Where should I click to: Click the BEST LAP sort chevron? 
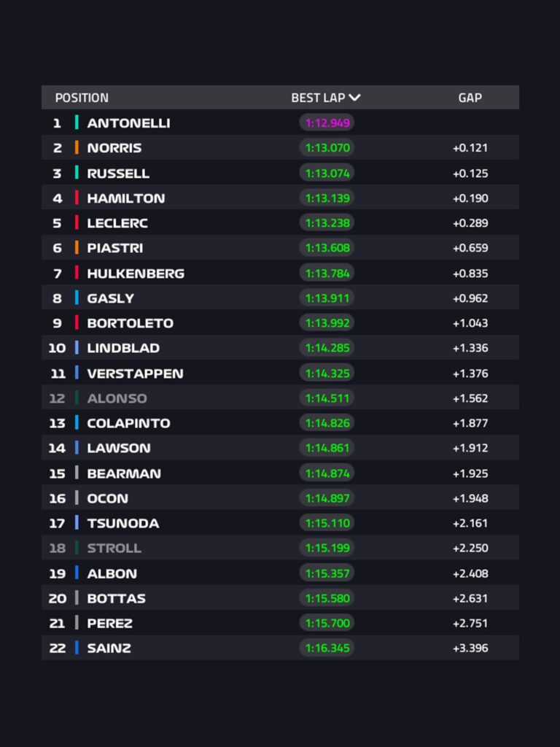coord(354,98)
